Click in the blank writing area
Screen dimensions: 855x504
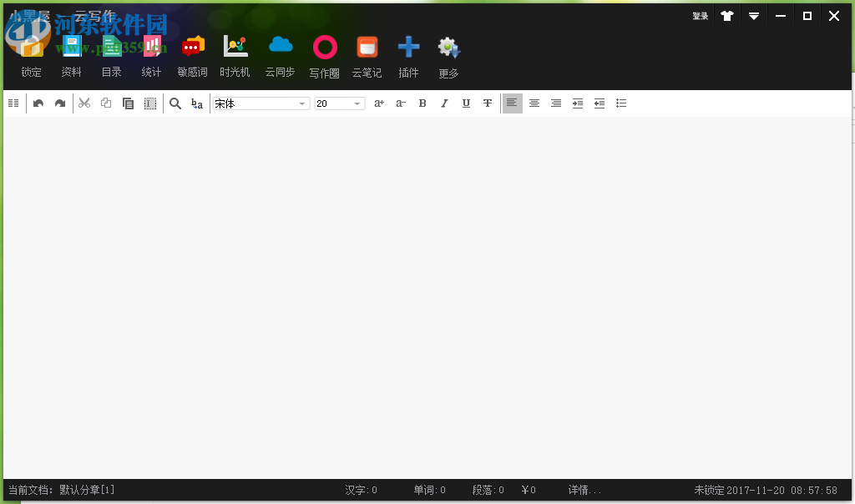point(427,298)
